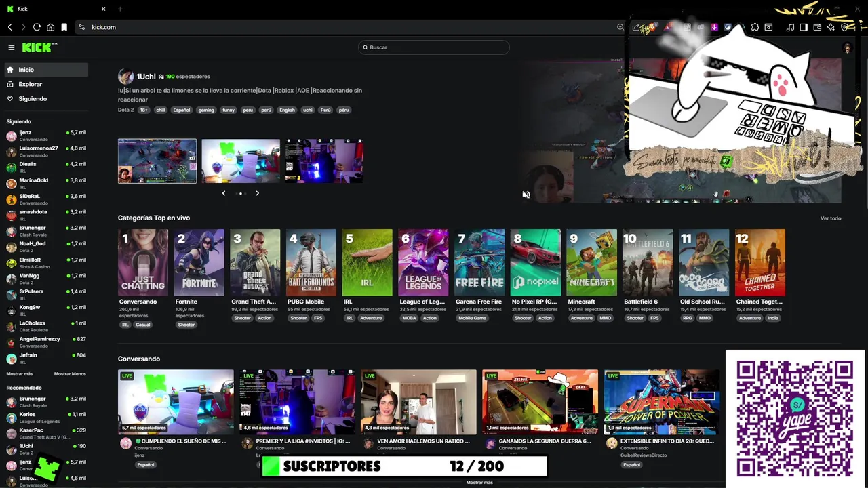Screen dimensions: 868x488
Task: Open the Battlefield 6 category card
Action: 648,263
